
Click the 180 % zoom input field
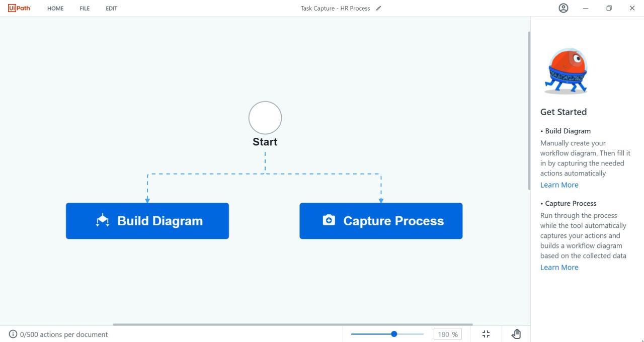coord(447,334)
